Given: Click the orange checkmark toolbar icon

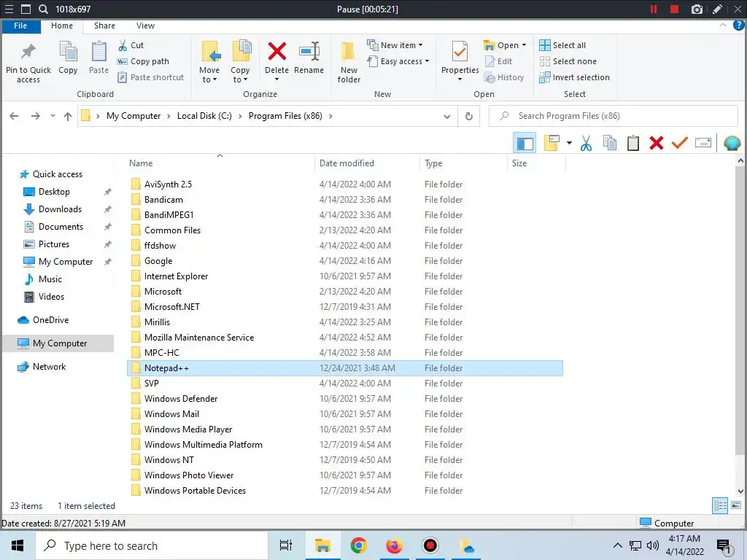Looking at the screenshot, I should coord(680,142).
